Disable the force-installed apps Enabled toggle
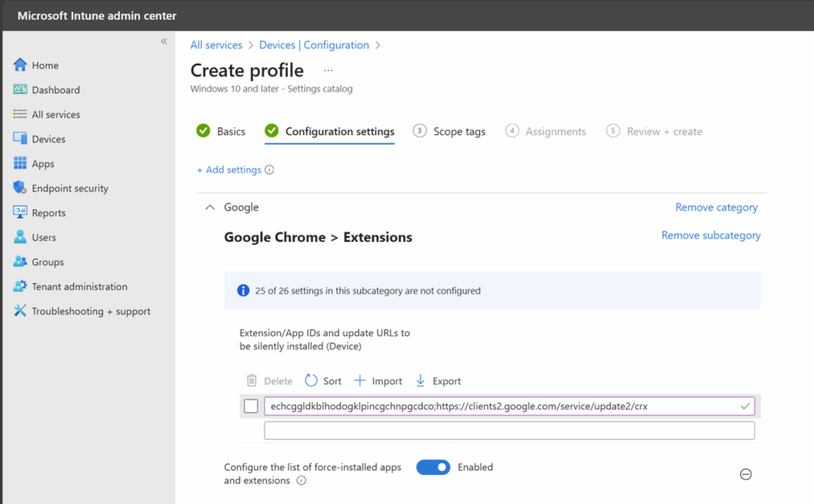The height and width of the screenshot is (504, 814). [x=433, y=467]
